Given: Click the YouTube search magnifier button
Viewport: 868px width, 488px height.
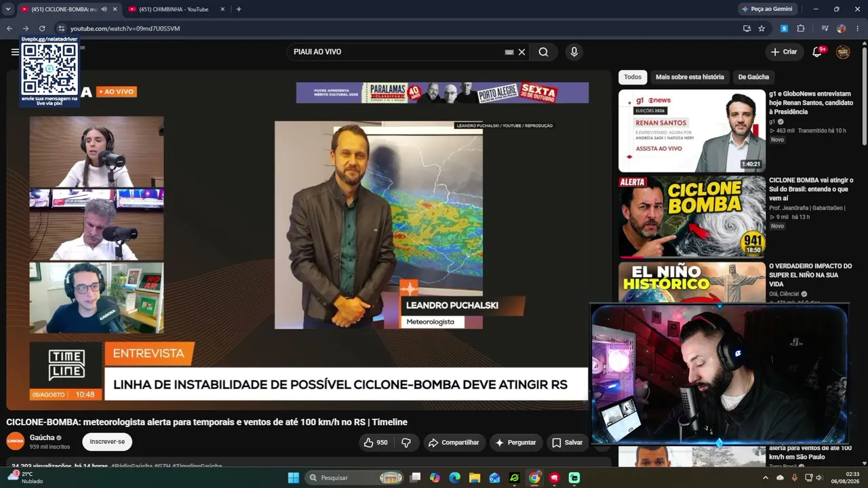Looking at the screenshot, I should click(543, 52).
